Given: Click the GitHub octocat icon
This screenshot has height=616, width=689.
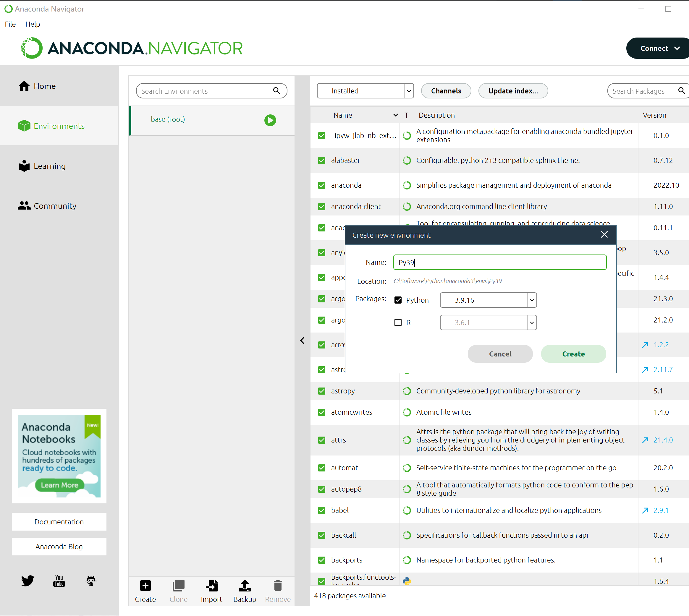Looking at the screenshot, I should pos(91,581).
